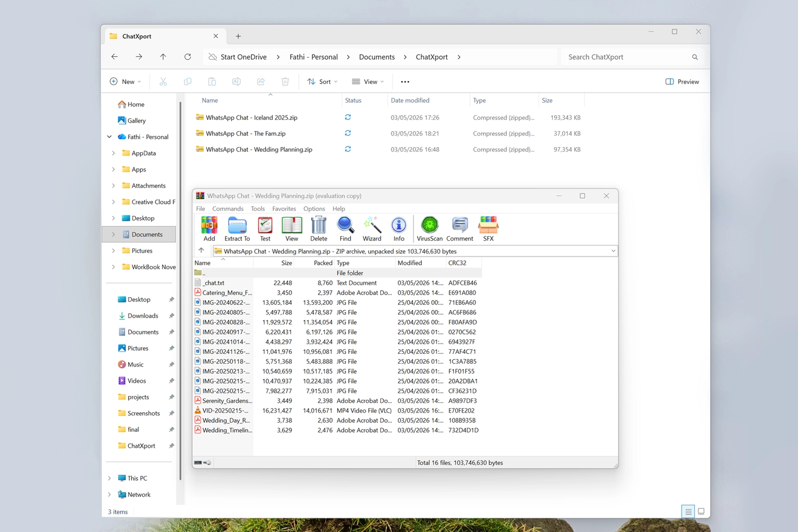Open WinRAR Options menu
The width and height of the screenshot is (798, 532).
click(x=314, y=208)
